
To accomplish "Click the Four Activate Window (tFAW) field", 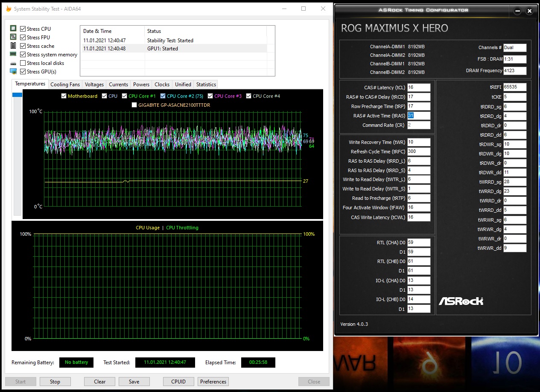I will (x=419, y=208).
